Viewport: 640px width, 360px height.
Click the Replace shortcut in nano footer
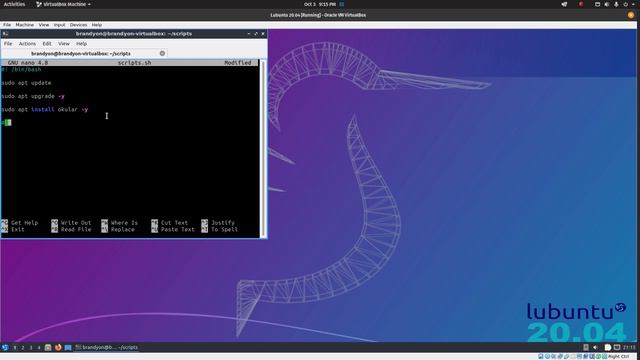(x=118, y=230)
